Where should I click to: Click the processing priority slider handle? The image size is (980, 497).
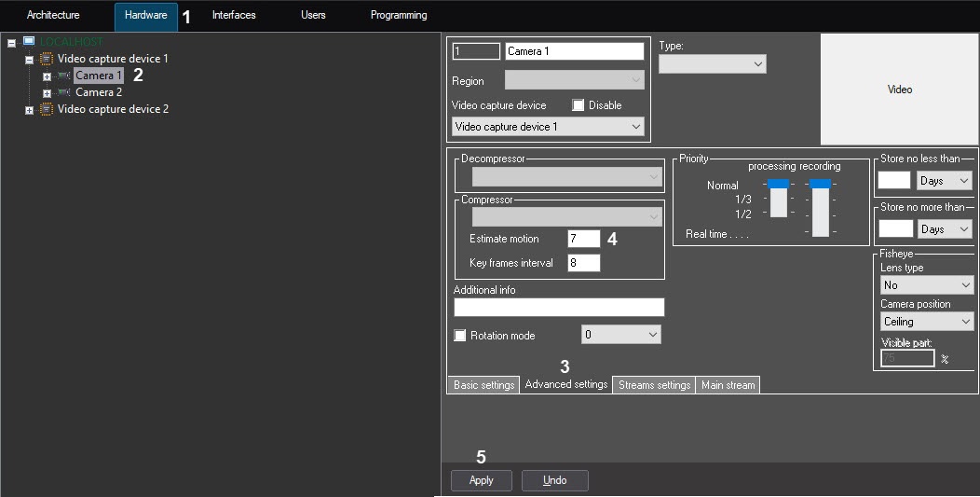point(778,184)
